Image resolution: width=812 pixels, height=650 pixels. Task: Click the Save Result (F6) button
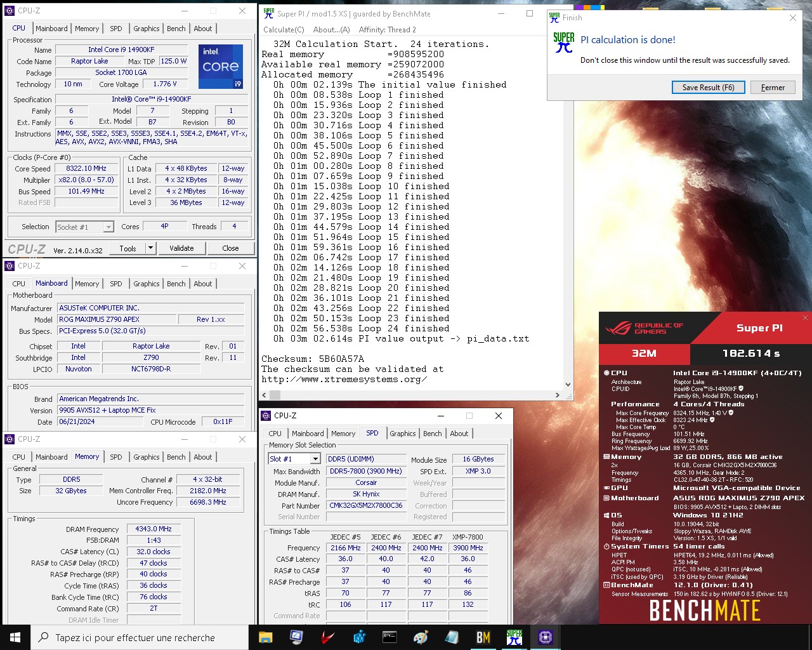tap(709, 88)
